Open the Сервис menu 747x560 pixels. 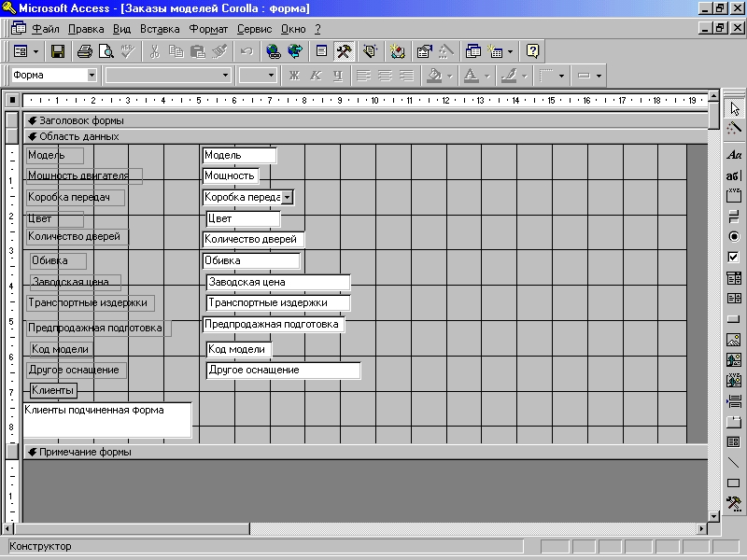coord(254,29)
